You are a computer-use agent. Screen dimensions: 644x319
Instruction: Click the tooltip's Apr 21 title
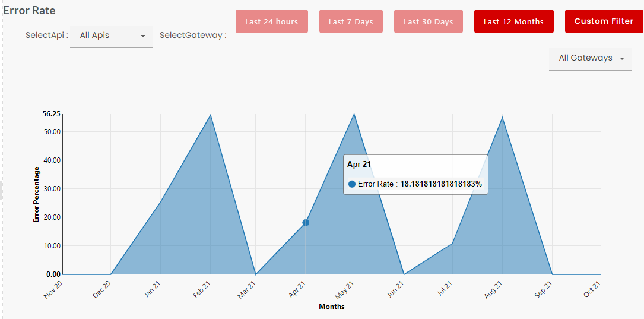359,165
